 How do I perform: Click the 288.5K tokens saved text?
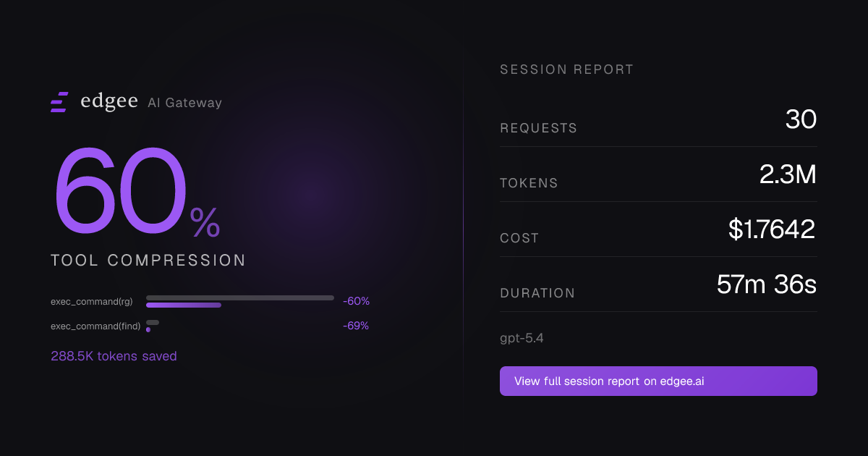[x=114, y=356]
